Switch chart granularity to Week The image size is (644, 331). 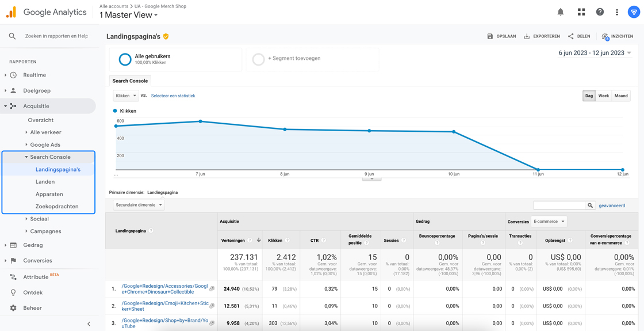point(603,96)
